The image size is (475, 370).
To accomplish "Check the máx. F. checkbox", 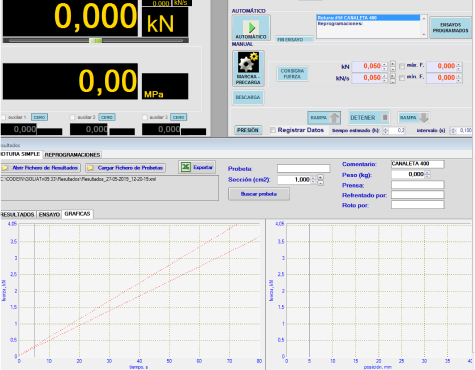I will point(402,66).
